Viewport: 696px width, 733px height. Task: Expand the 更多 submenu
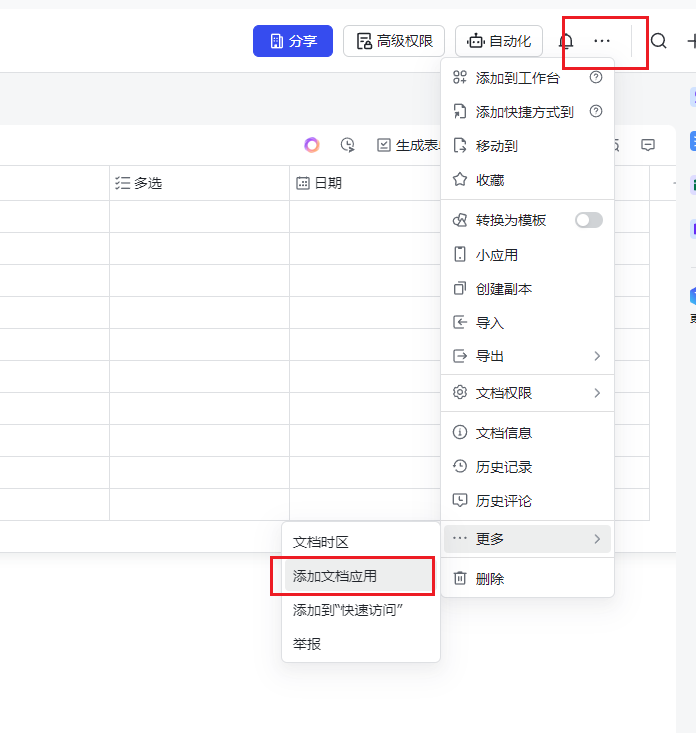click(527, 539)
